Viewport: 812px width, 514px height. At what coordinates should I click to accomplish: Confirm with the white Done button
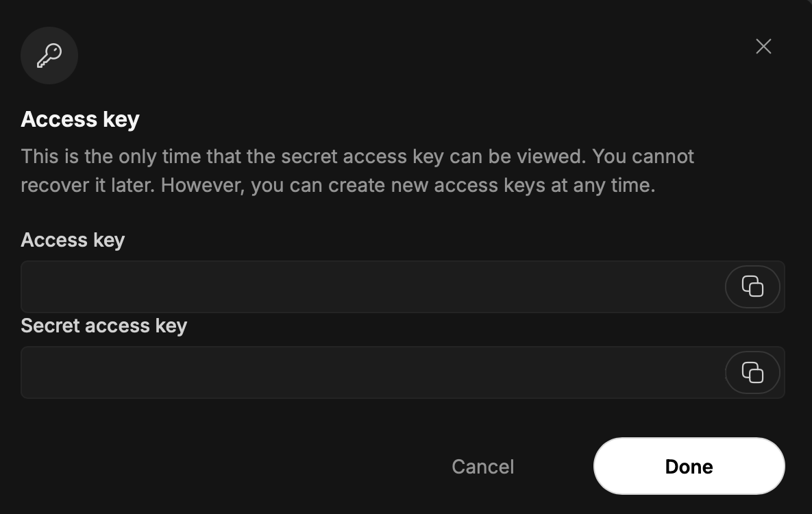(689, 466)
